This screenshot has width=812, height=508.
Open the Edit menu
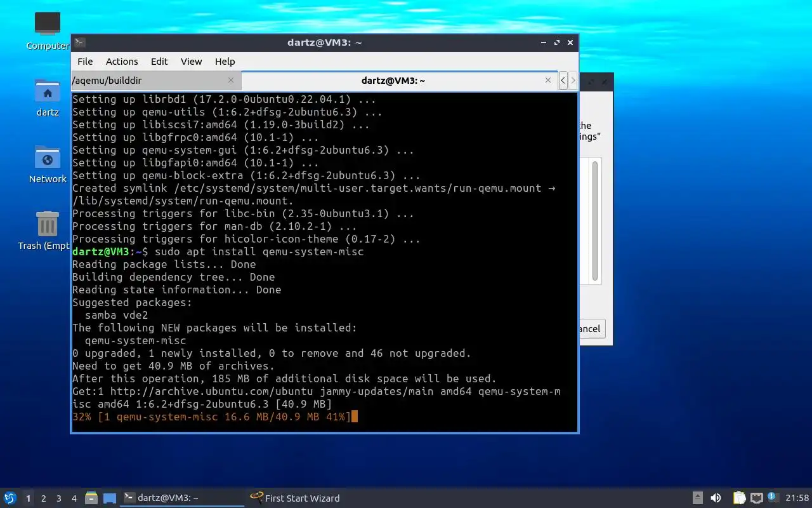tap(159, 62)
